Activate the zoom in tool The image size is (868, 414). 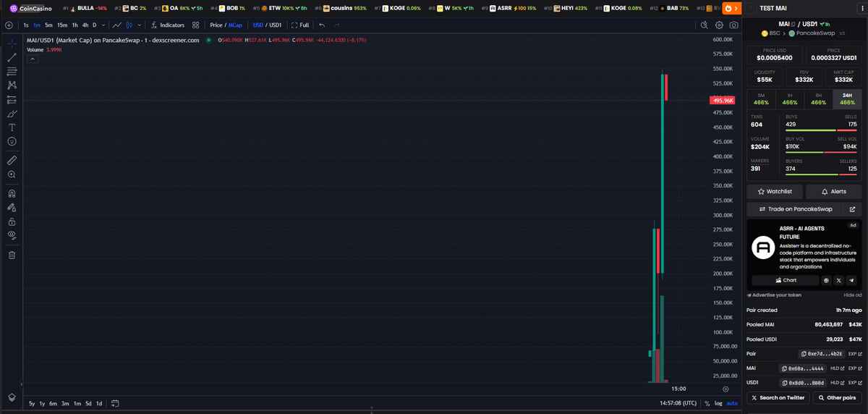coord(12,174)
